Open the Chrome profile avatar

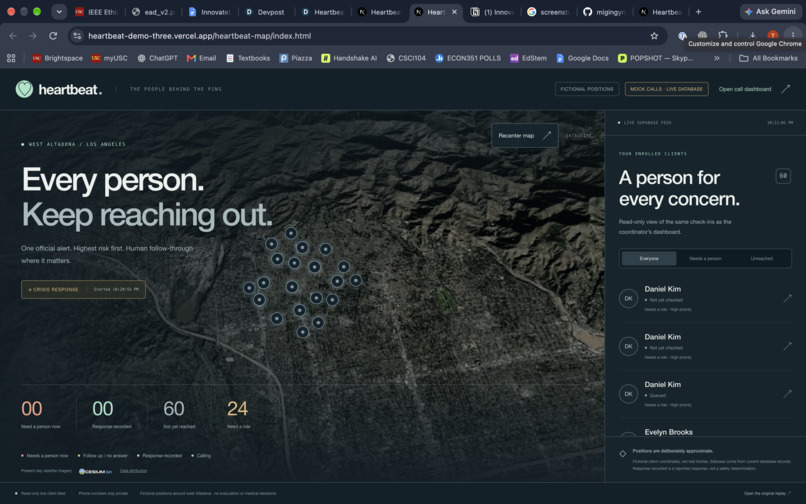pyautogui.click(x=773, y=34)
